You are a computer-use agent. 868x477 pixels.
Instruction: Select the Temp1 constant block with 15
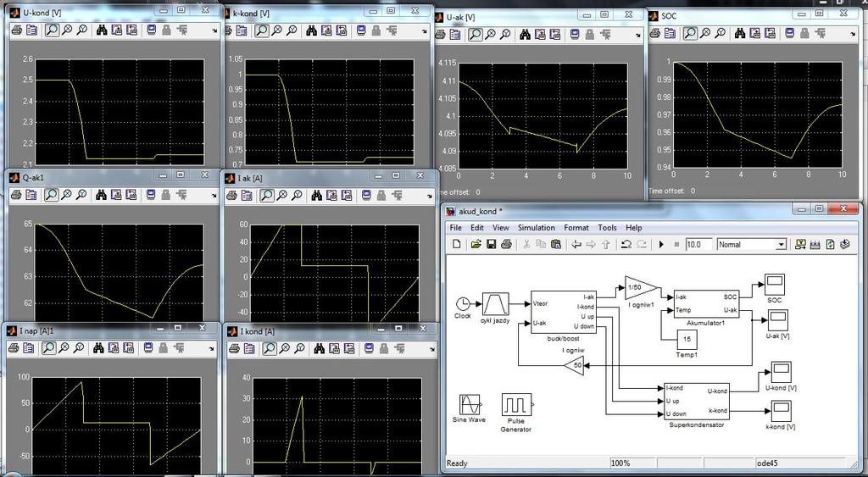click(x=687, y=339)
